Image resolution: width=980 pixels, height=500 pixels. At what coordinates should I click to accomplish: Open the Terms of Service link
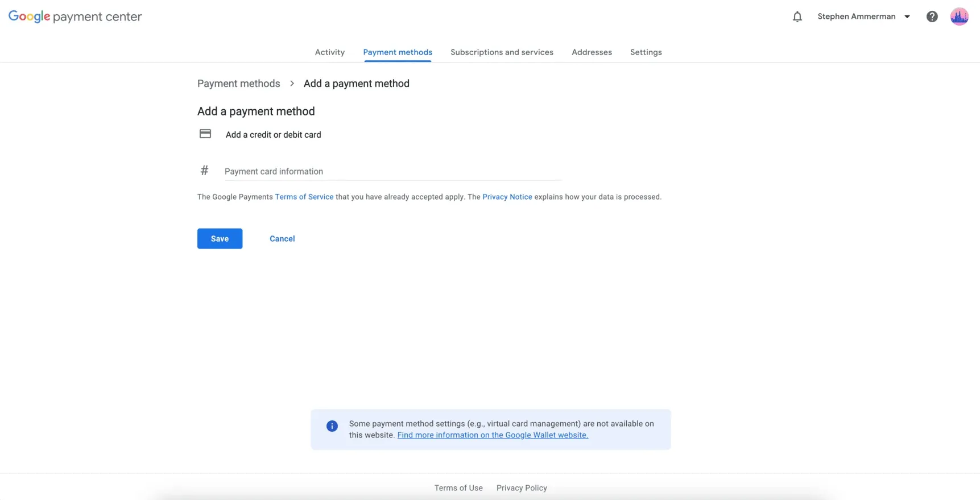coord(304,197)
